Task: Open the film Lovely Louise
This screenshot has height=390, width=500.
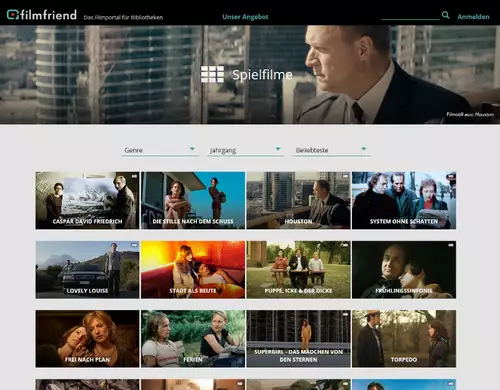Action: 87,269
